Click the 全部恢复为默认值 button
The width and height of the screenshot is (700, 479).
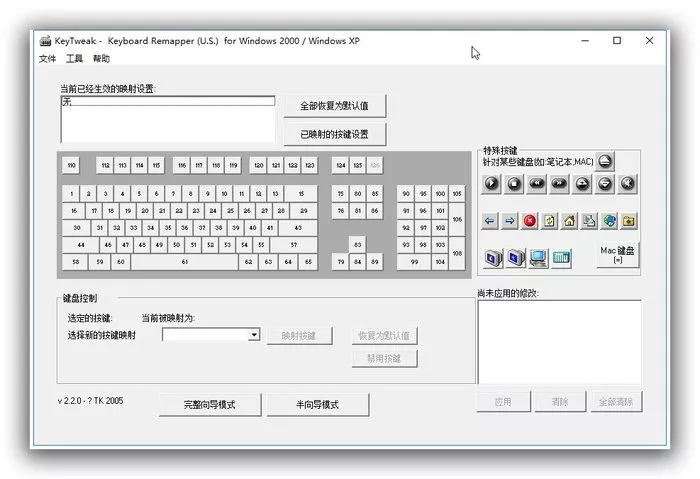click(x=335, y=106)
